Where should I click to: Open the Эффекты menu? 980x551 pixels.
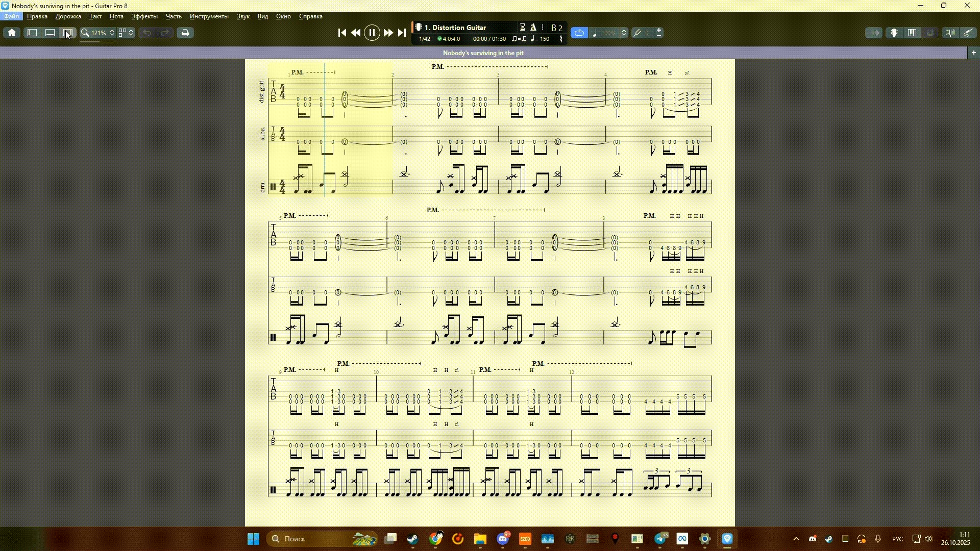pyautogui.click(x=144, y=16)
